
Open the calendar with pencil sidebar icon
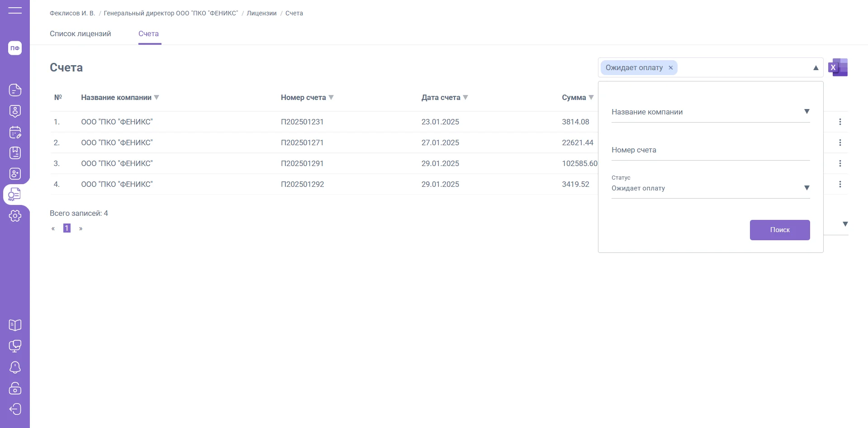point(15,132)
